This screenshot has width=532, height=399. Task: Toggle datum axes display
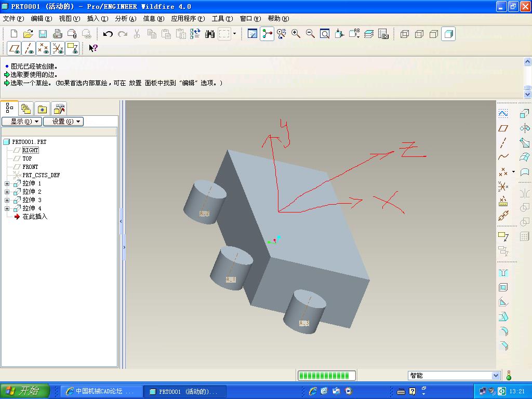point(29,48)
